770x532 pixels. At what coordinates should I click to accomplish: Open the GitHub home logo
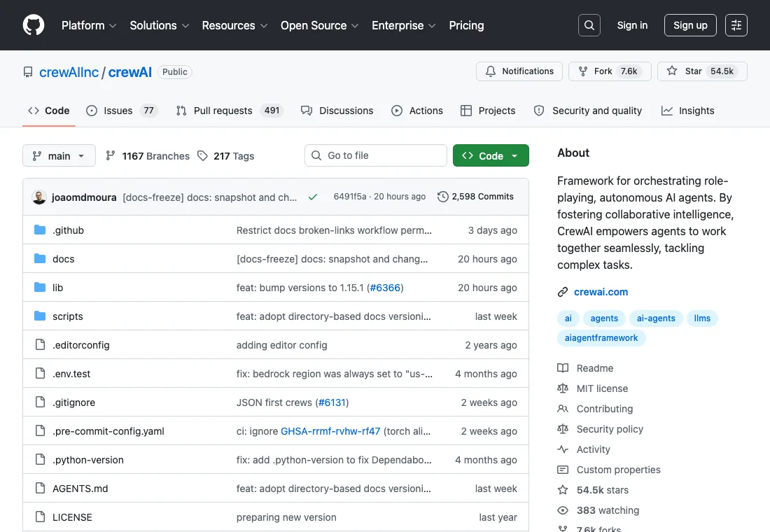34,25
